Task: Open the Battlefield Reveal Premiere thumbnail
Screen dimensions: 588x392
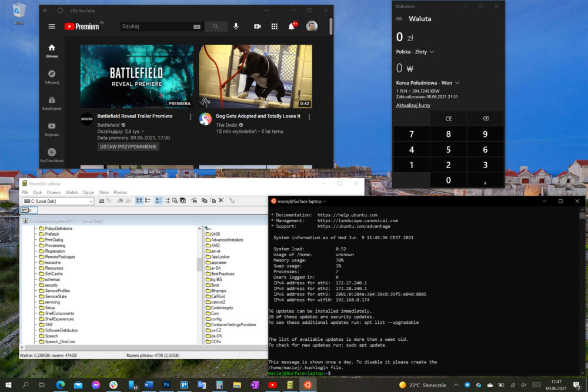Action: [x=137, y=76]
